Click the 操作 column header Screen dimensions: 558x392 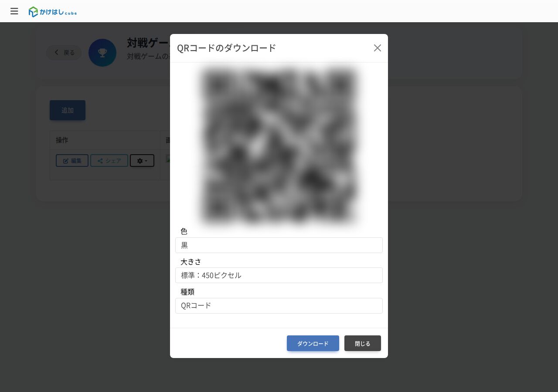point(105,140)
